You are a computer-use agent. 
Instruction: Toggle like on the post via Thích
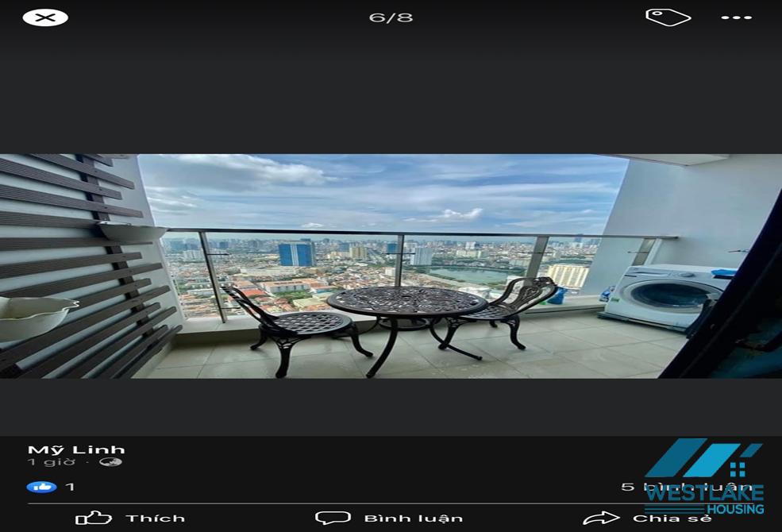(x=131, y=519)
